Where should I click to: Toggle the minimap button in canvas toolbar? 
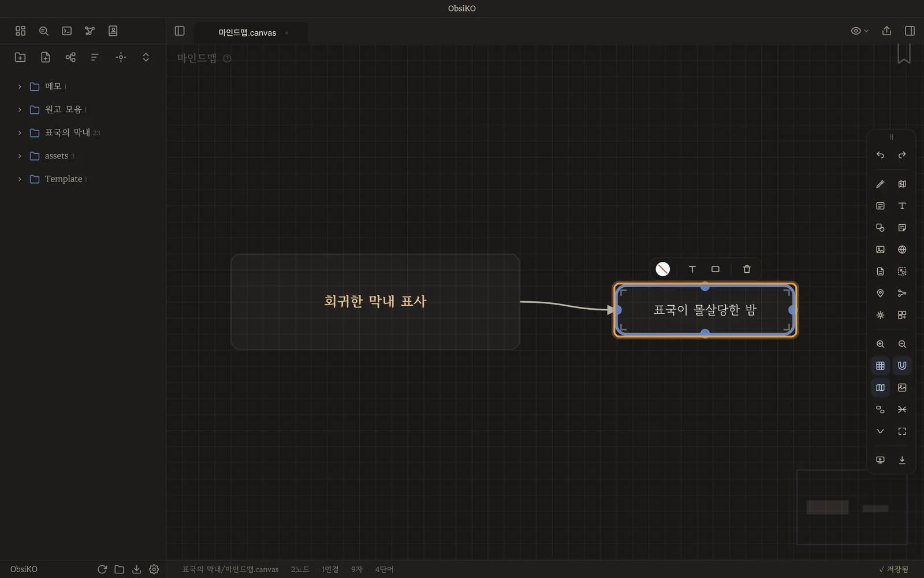click(x=880, y=388)
